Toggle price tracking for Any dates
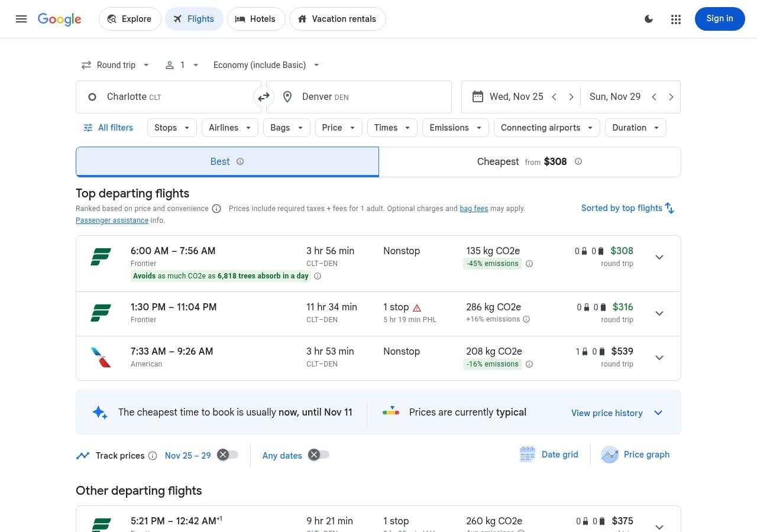The height and width of the screenshot is (532, 757). click(x=318, y=455)
